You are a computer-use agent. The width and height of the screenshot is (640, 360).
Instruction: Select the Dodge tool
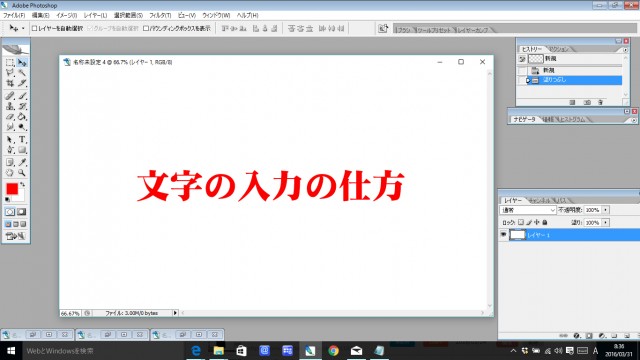[x=22, y=127]
